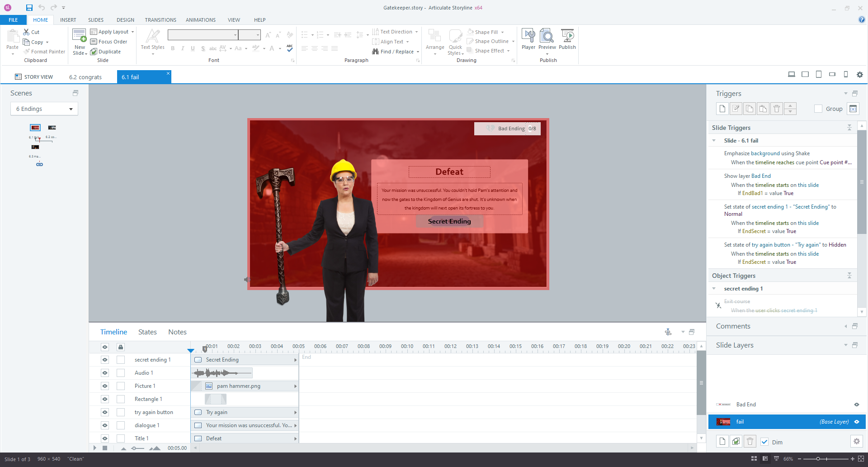
Task: Publish the course with the Publish icon
Action: pyautogui.click(x=567, y=39)
